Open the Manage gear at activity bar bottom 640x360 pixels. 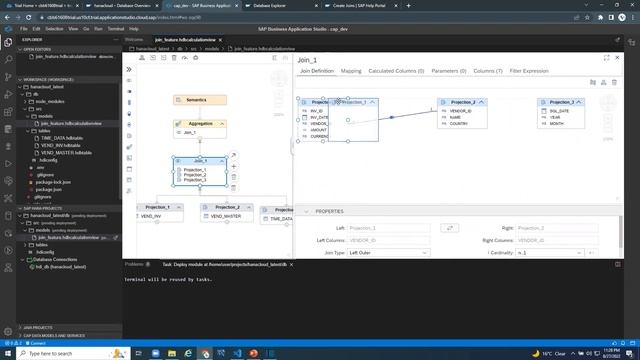point(8,331)
